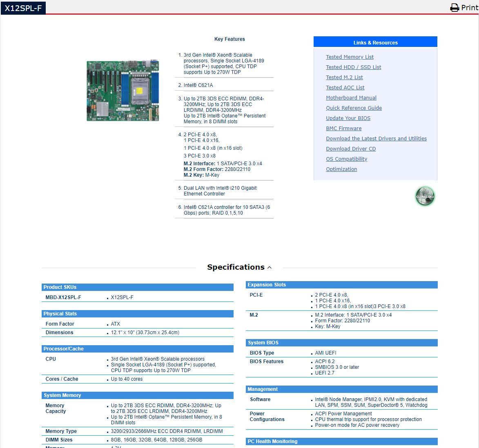Follow the Tested M.2 List link
The height and width of the screenshot is (448, 479).
(344, 78)
